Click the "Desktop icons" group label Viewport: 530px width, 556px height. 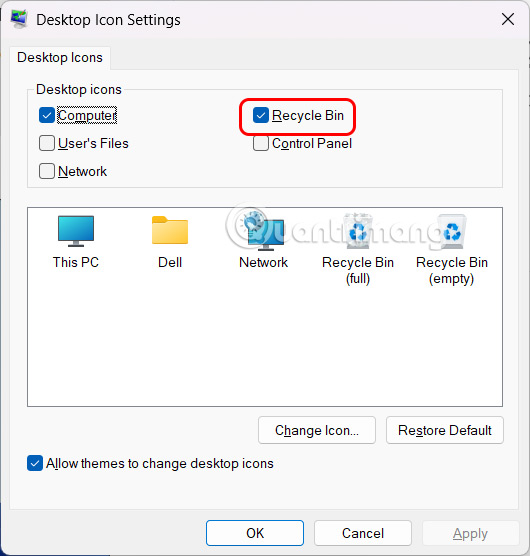79,89
